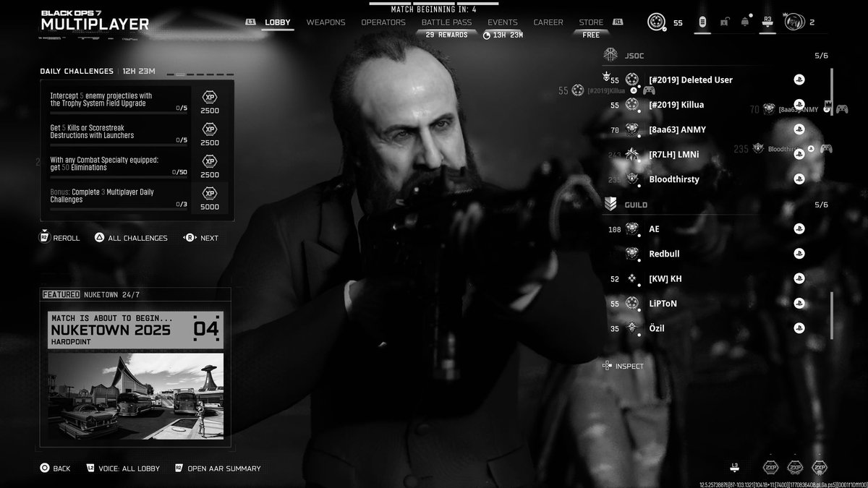
Task: Click the match countdown 04 timer
Action: coord(206,330)
